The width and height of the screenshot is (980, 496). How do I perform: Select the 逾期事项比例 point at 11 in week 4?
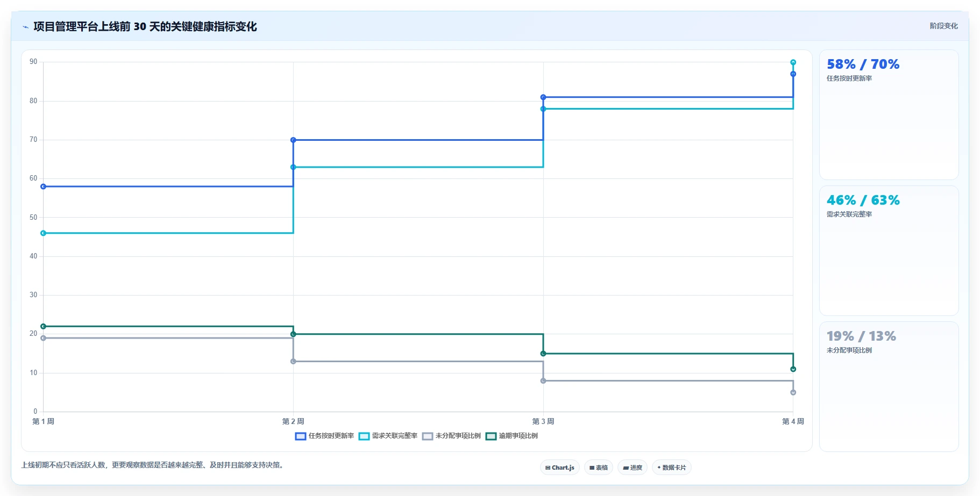pyautogui.click(x=793, y=369)
